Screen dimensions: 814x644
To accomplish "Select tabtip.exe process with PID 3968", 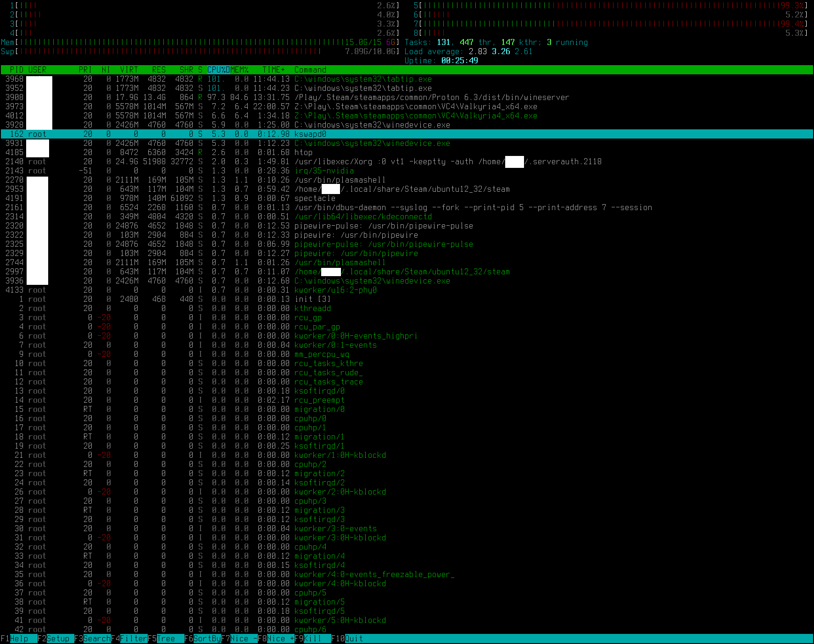I will pyautogui.click(x=407, y=79).
